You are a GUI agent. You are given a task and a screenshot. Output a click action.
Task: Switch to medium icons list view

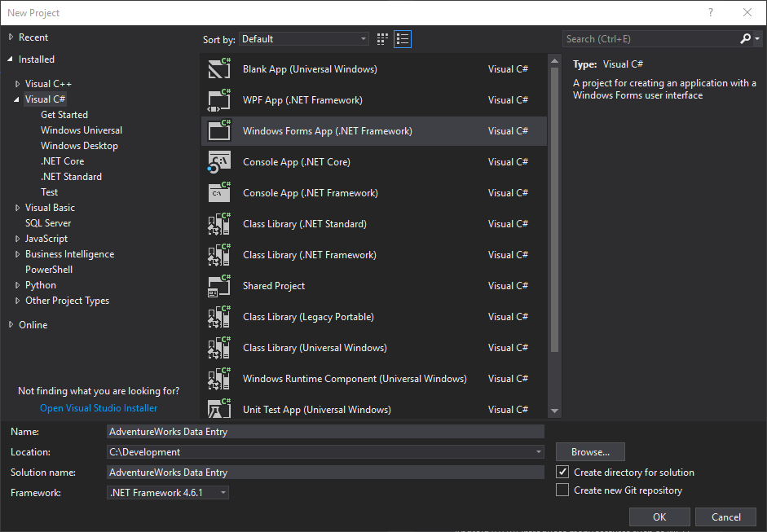click(x=403, y=39)
